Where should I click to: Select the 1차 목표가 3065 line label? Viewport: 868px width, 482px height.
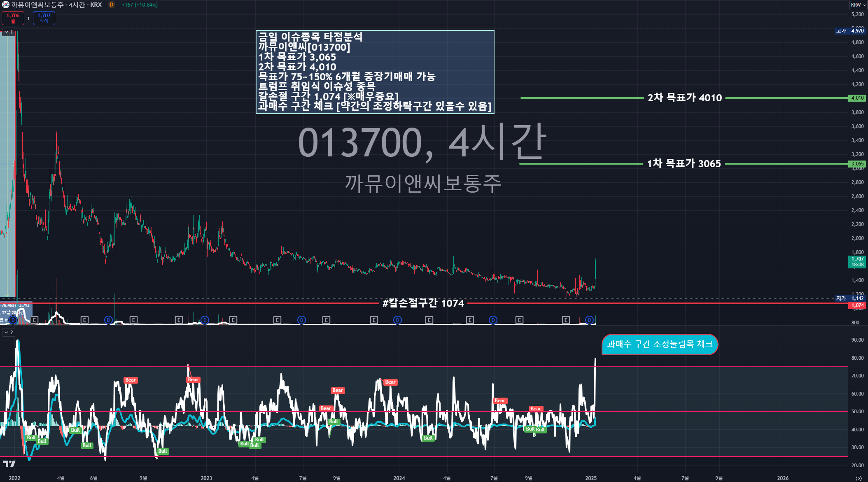tap(684, 164)
